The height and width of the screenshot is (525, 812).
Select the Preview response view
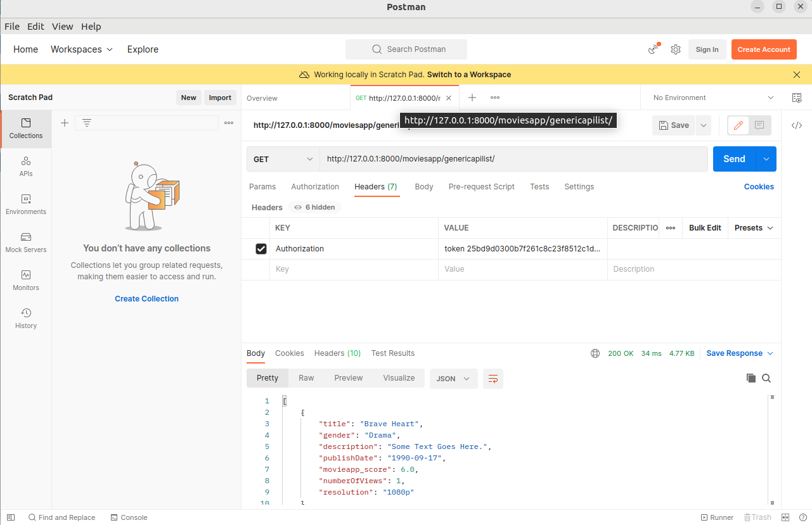click(349, 378)
